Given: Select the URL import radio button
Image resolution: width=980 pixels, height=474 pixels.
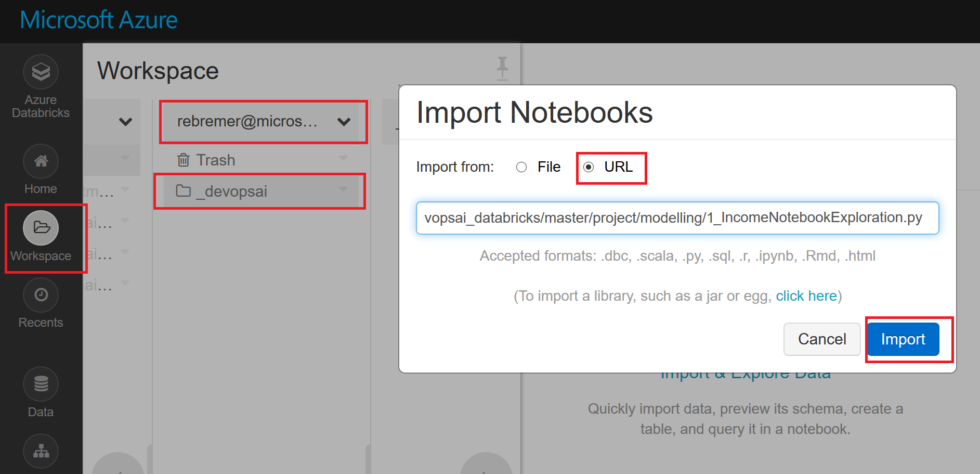Looking at the screenshot, I should tap(589, 167).
